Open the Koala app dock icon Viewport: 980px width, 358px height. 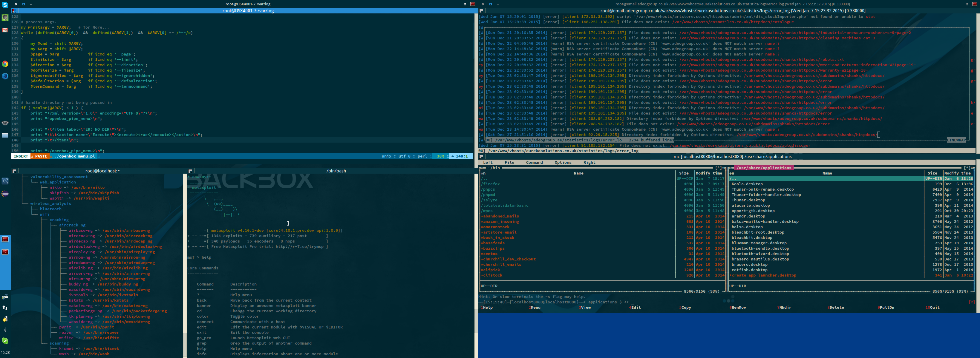pyautogui.click(x=5, y=123)
